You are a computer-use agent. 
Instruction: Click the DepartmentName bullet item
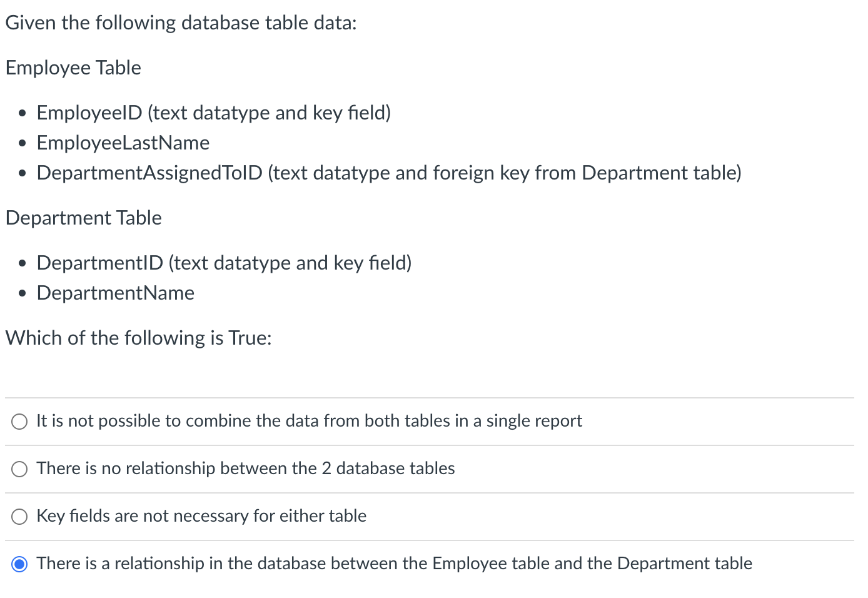click(115, 293)
